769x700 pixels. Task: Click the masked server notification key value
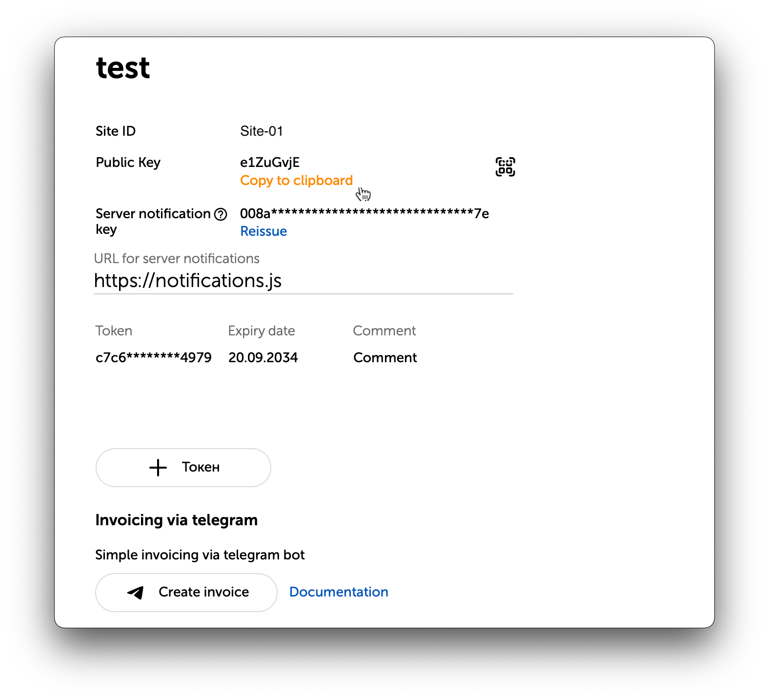(364, 214)
